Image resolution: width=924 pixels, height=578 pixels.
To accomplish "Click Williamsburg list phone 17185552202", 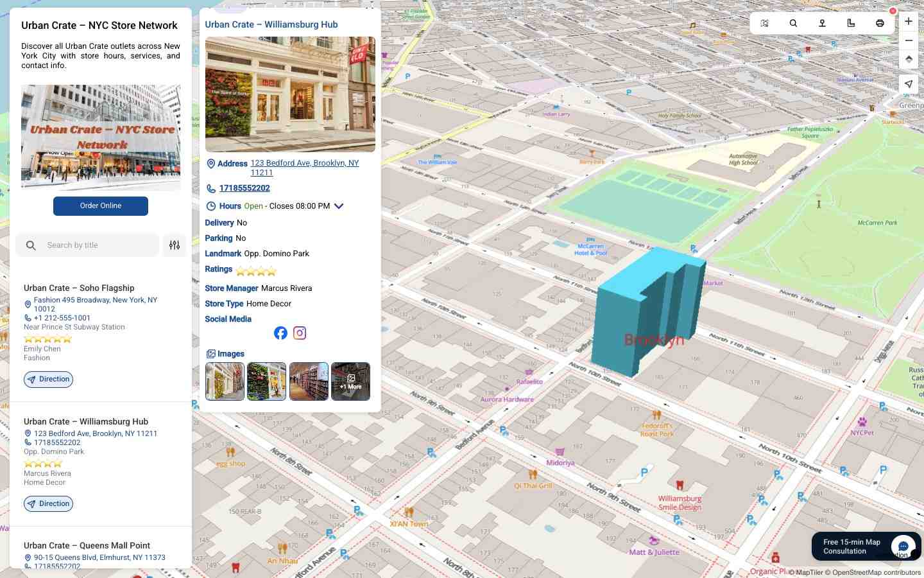I will pyautogui.click(x=57, y=442).
